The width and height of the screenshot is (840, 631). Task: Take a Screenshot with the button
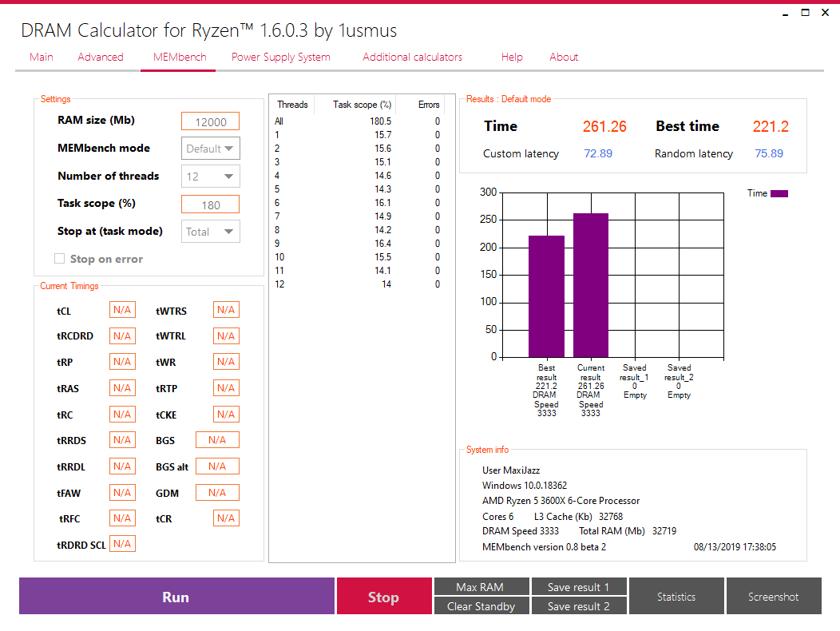[x=774, y=596]
